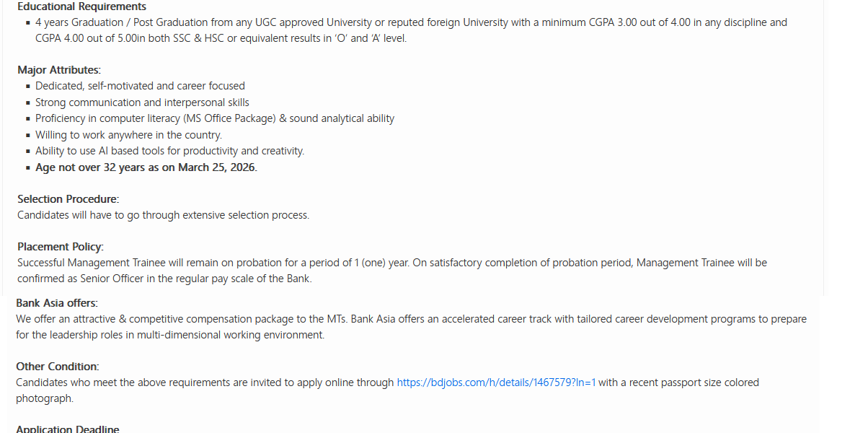868x433 pixels.
Task: Click the AI based tools bullet item
Action: pos(169,151)
